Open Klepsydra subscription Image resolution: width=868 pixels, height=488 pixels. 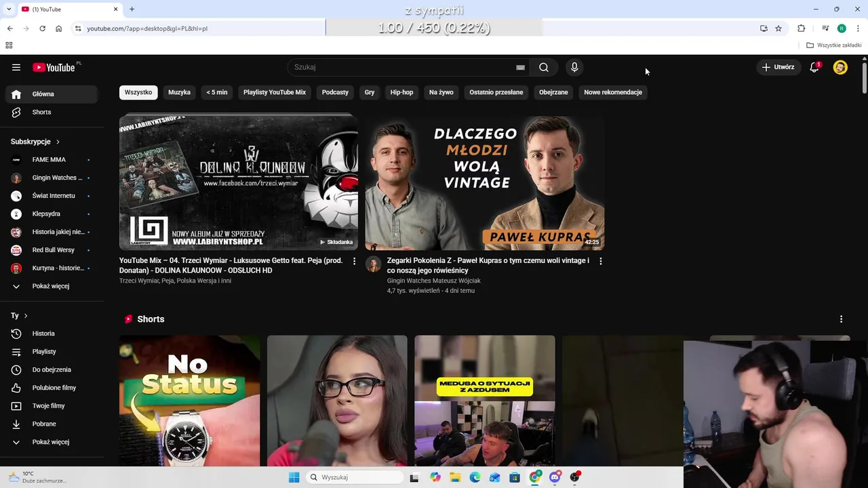52,213
